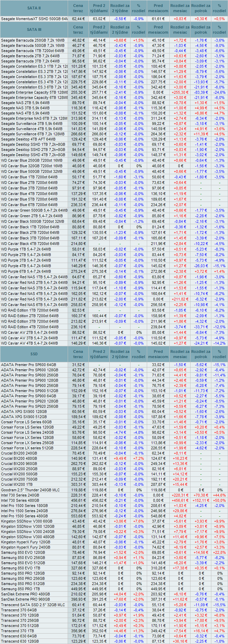Select Seagate NAS 4TB 5,9k 64MB row
This screenshot has width=228, height=644.
click(114, 113)
